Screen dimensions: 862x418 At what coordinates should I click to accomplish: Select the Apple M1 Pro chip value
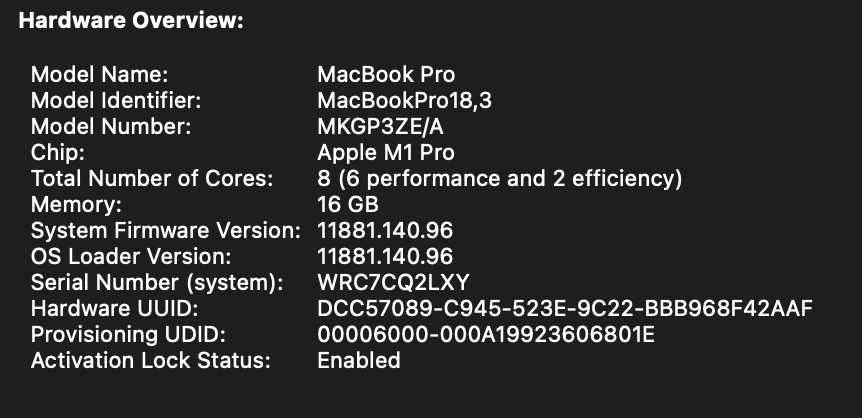click(385, 153)
